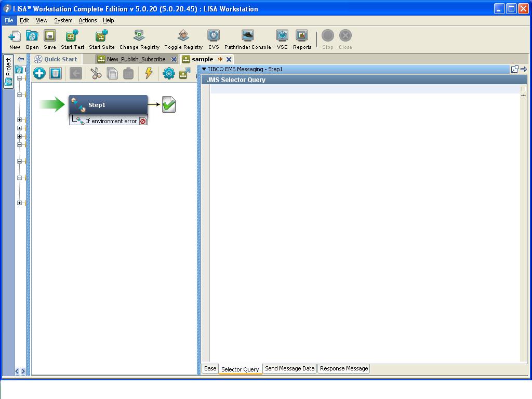Click the greyed Stop button icon
This screenshot has width=532, height=399.
tap(328, 35)
